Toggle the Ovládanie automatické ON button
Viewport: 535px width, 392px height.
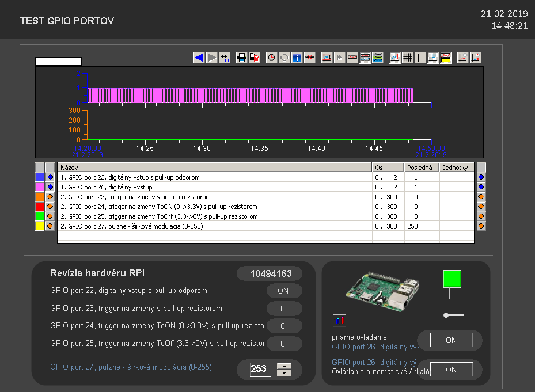(451, 370)
